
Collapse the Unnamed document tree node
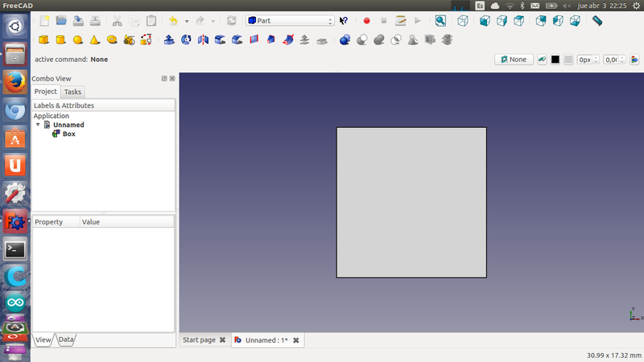[x=38, y=125]
